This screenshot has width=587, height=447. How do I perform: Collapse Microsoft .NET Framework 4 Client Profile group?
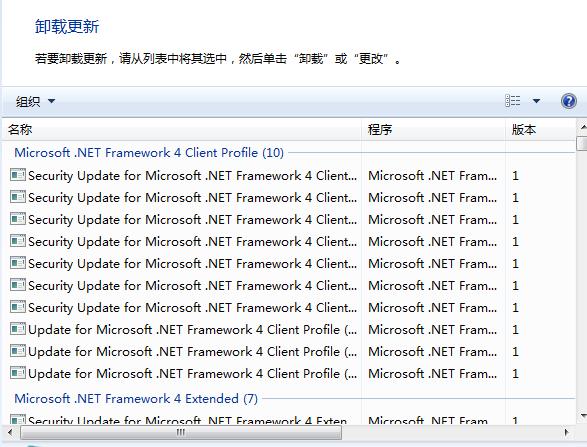[x=149, y=153]
